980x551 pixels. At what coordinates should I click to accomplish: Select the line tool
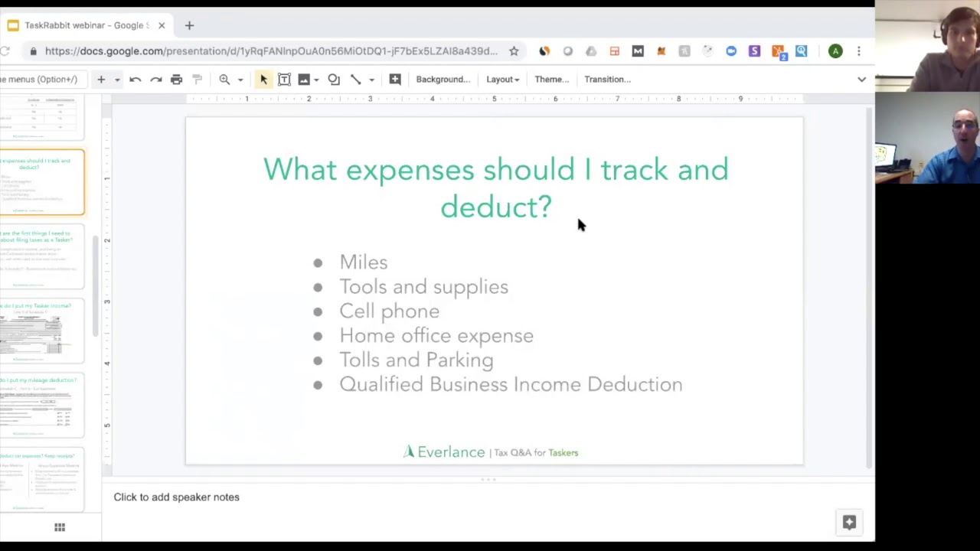pos(355,79)
